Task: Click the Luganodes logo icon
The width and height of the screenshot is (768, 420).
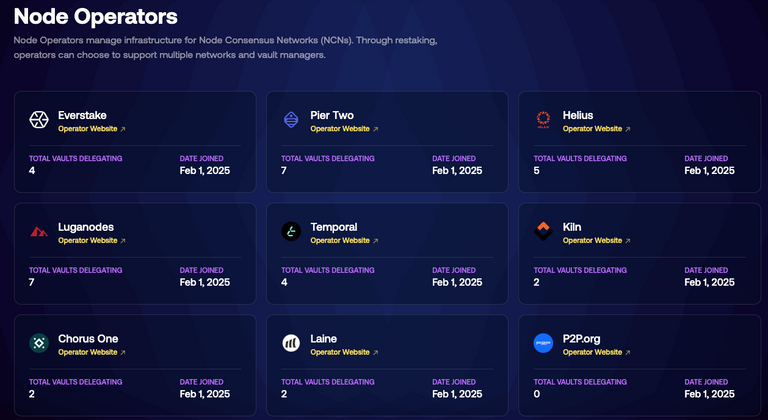Action: point(39,233)
